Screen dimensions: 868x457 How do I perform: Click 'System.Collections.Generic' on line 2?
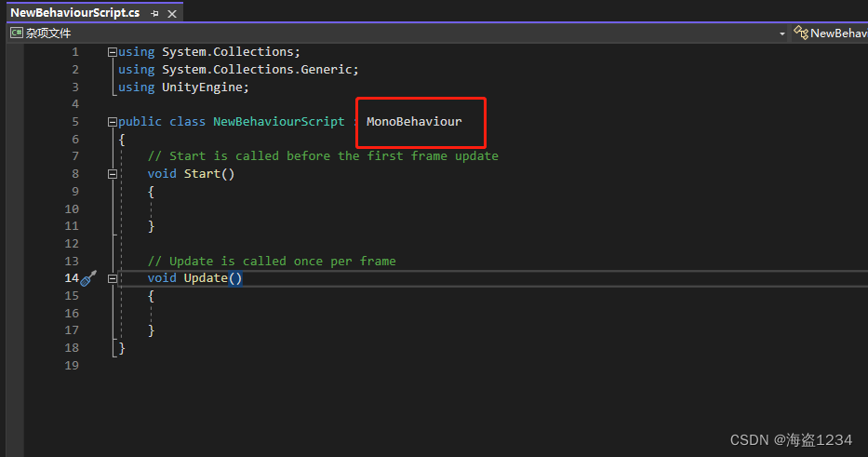(257, 69)
